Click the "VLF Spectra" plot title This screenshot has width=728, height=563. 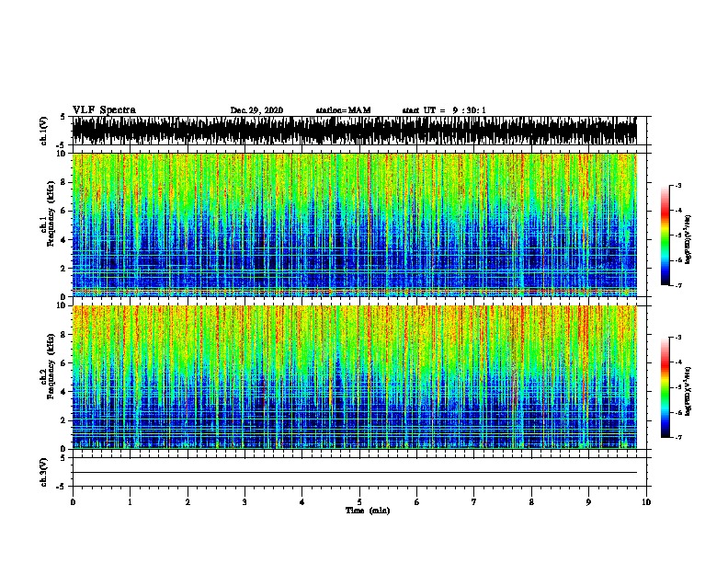pos(104,110)
